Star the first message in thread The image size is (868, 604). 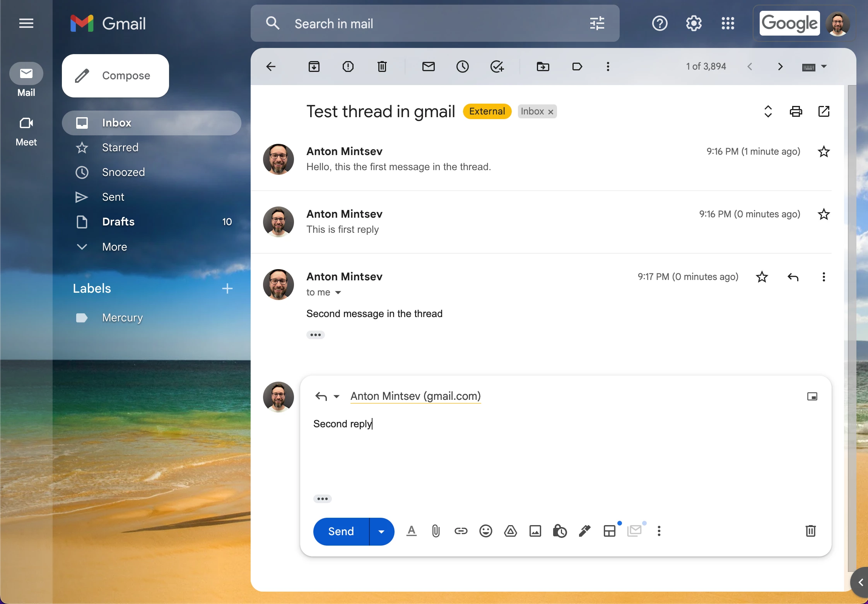[x=824, y=152]
